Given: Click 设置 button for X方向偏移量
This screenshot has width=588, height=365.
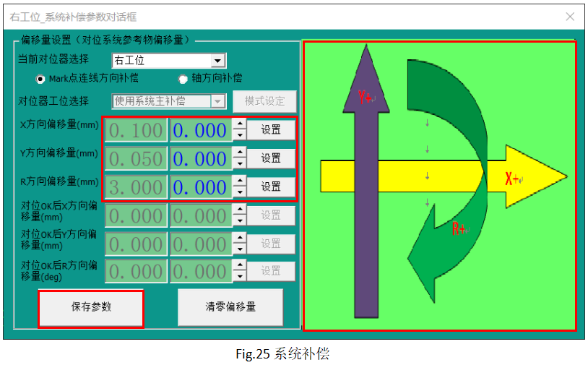Looking at the screenshot, I should (271, 130).
